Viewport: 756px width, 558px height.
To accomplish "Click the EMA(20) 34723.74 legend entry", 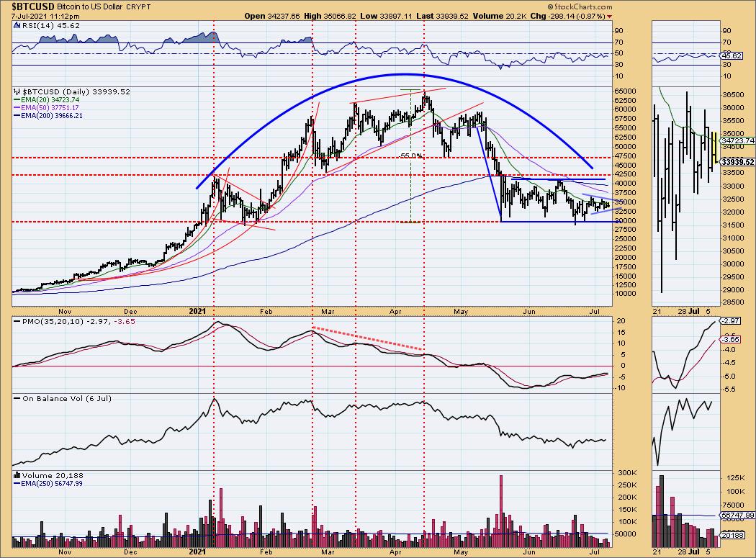I will (46, 100).
